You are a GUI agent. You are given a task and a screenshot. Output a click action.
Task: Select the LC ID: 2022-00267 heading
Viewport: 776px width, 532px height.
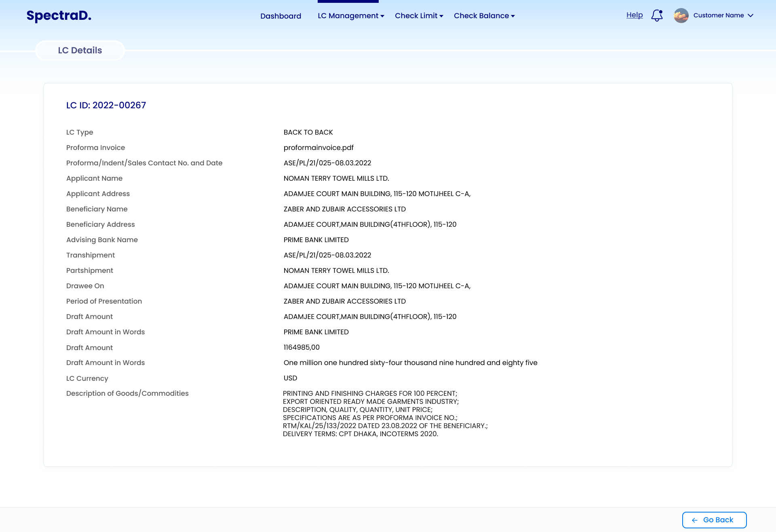106,105
